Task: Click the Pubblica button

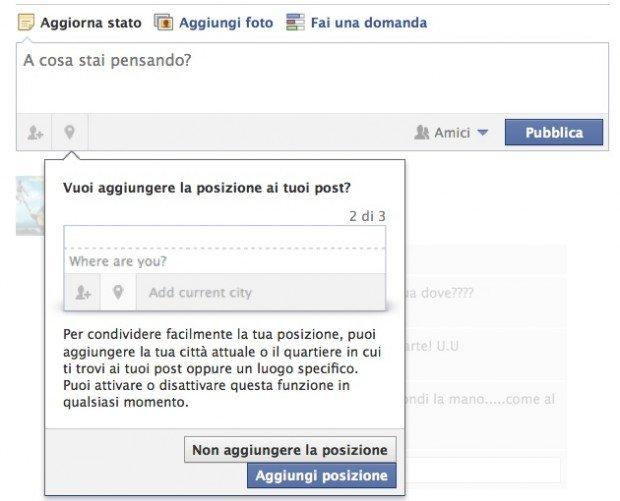Action: (554, 132)
